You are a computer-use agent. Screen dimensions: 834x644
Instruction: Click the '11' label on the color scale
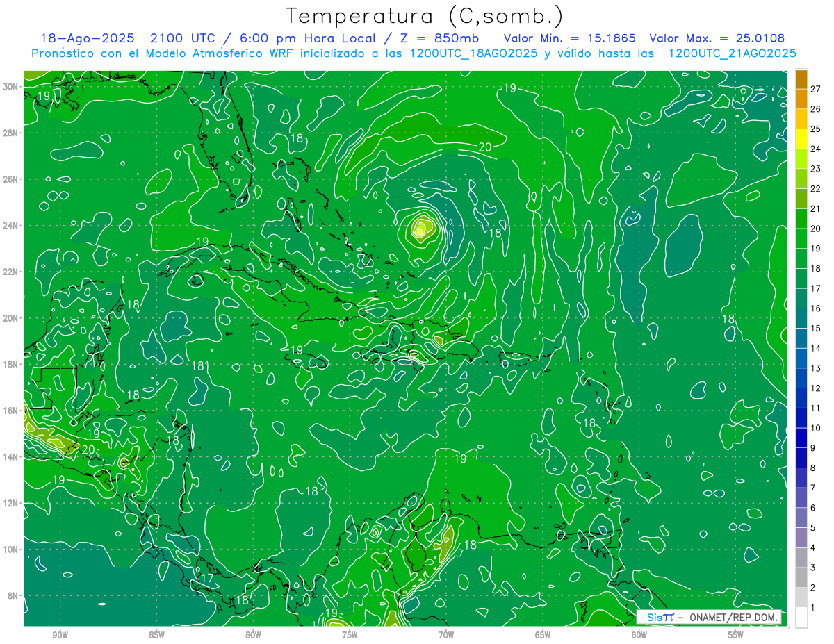click(815, 408)
